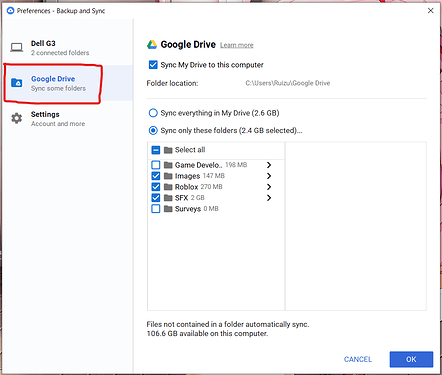Click the Surveys folder name

[188, 209]
